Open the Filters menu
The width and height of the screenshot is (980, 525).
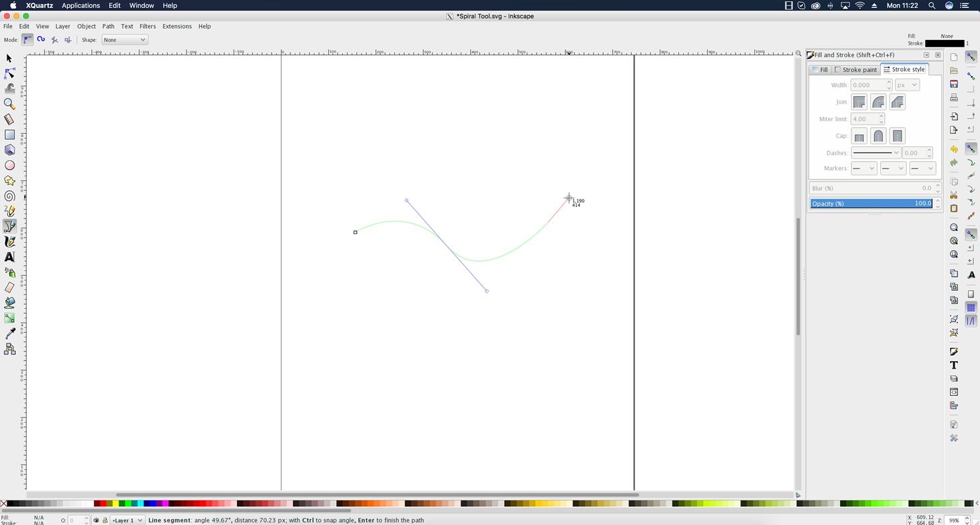(x=147, y=27)
